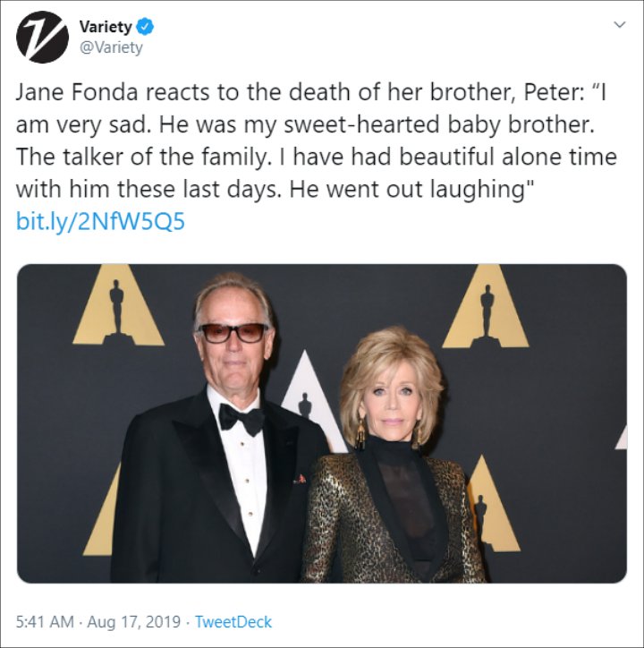Viewport: 644px width, 648px height.
Task: Click the Variety profile avatar logo
Action: [x=42, y=38]
